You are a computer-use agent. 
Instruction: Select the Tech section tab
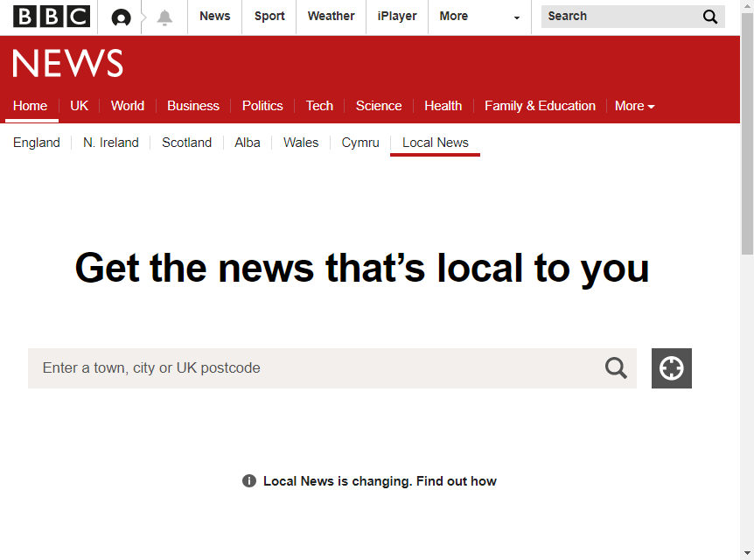[319, 106]
